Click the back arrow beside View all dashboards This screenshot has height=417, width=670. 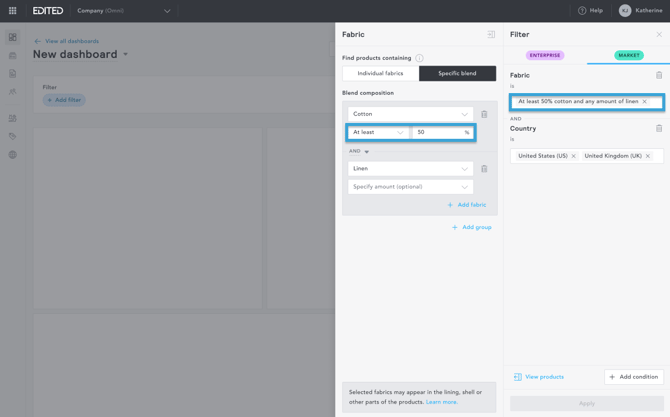38,41
